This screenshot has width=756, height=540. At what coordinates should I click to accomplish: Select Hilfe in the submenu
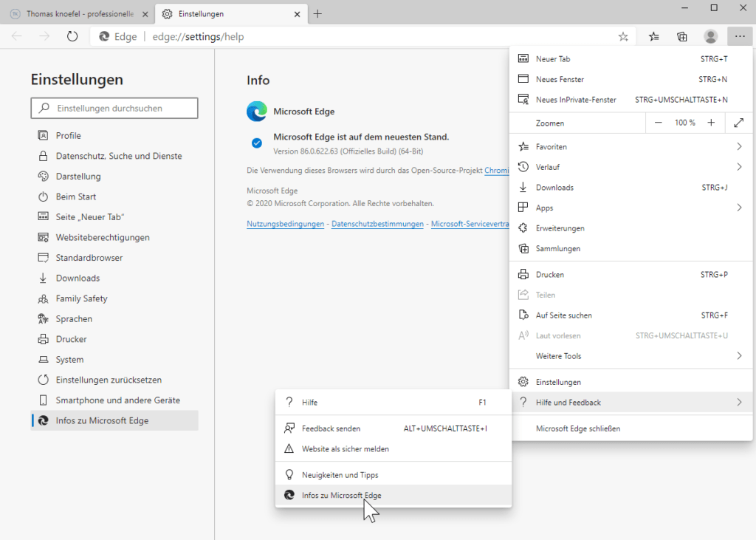pyautogui.click(x=394, y=403)
